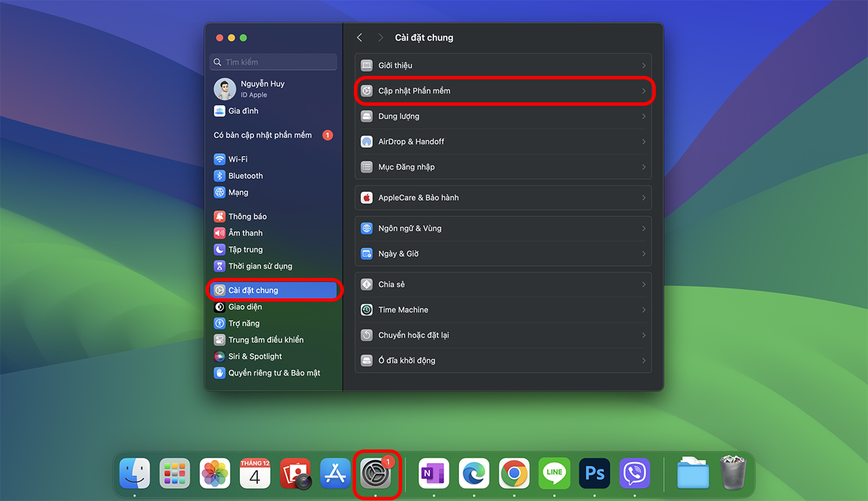Click the Time Machine icon row
The image size is (868, 501).
tap(403, 310)
